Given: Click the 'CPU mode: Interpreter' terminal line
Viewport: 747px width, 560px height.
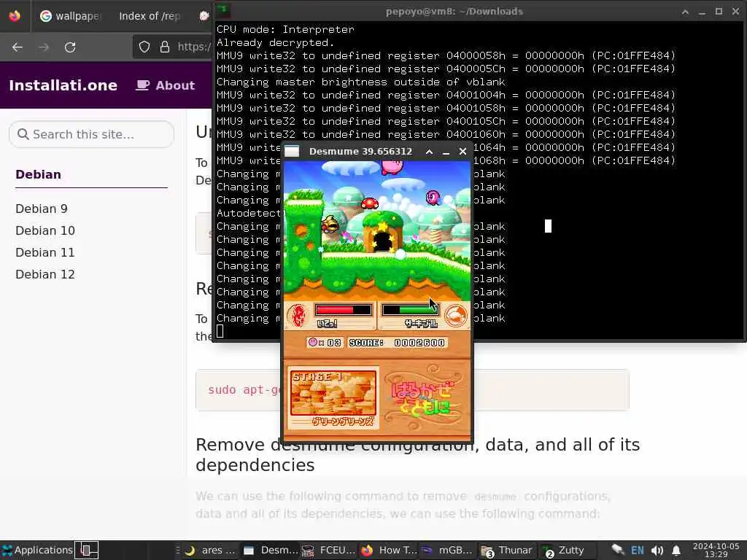Looking at the screenshot, I should [x=285, y=29].
